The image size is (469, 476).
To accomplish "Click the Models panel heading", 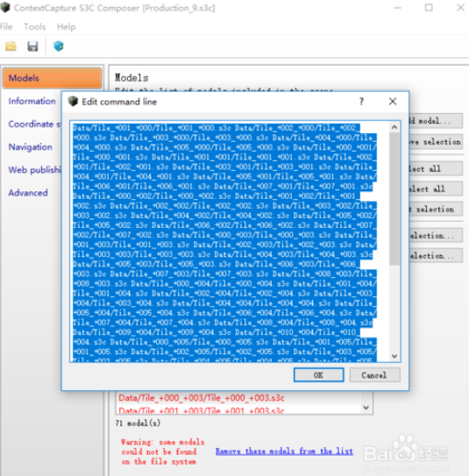I will (131, 78).
